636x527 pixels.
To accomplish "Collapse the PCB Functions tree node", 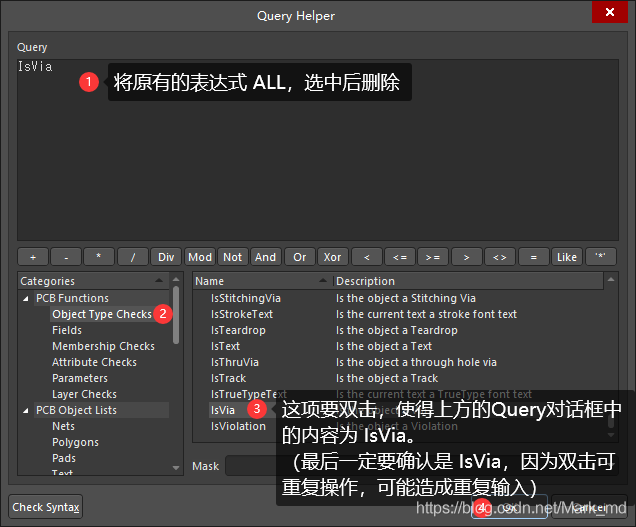I will click(26, 299).
